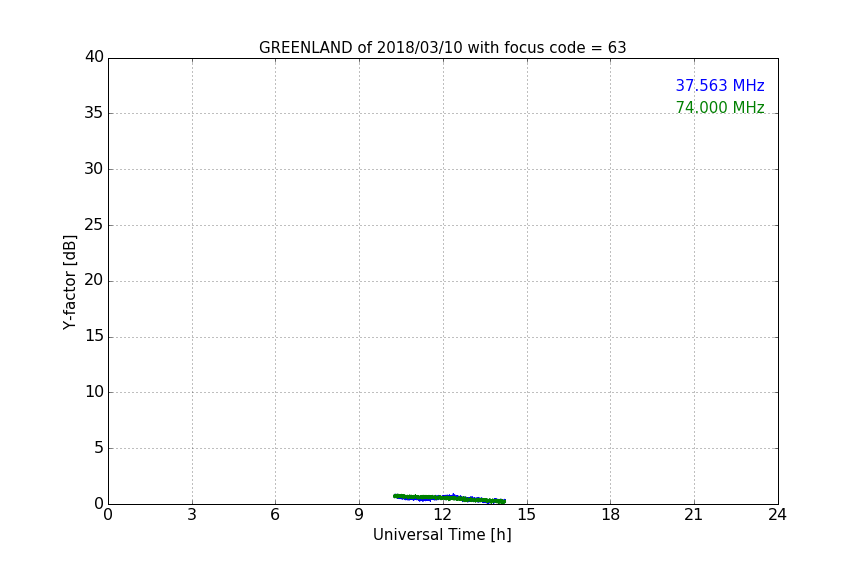Click the Y-factor [dB] axis label

click(x=69, y=282)
